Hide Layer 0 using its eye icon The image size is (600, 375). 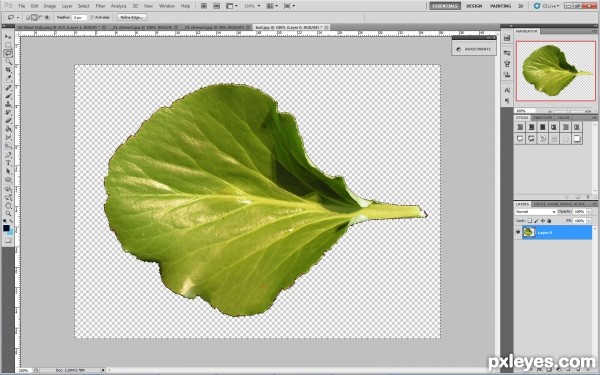pos(518,232)
